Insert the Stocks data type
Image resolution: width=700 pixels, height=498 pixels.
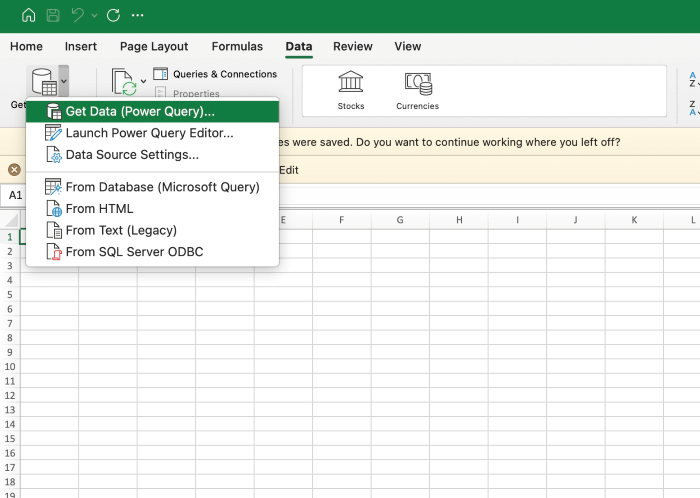point(351,91)
